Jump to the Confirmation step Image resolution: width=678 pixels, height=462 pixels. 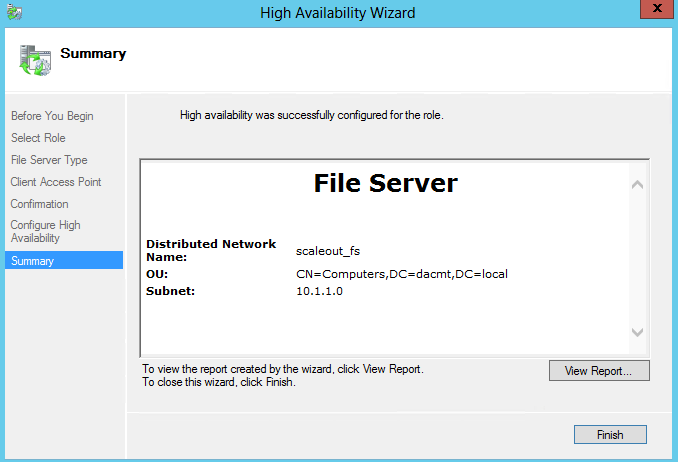point(39,204)
